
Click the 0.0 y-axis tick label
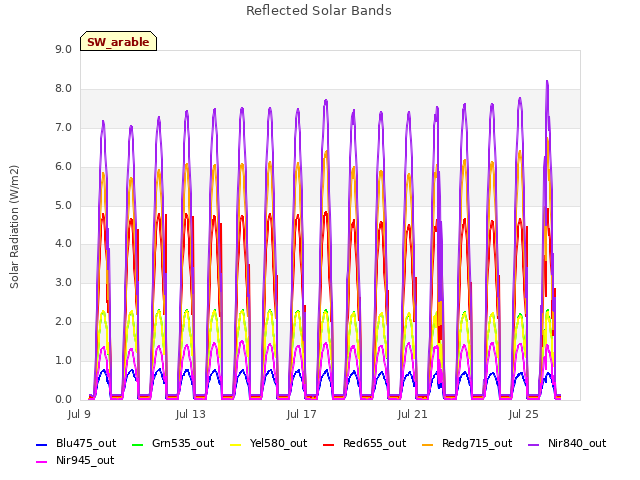click(x=63, y=400)
